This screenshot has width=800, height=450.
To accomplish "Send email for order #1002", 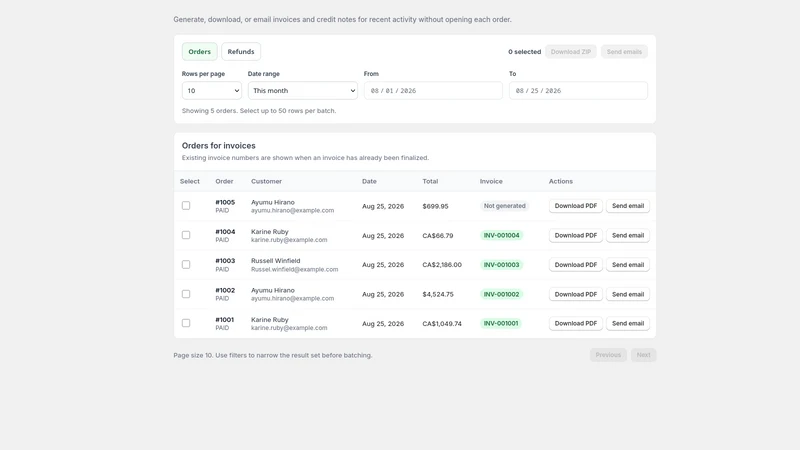I will point(628,294).
